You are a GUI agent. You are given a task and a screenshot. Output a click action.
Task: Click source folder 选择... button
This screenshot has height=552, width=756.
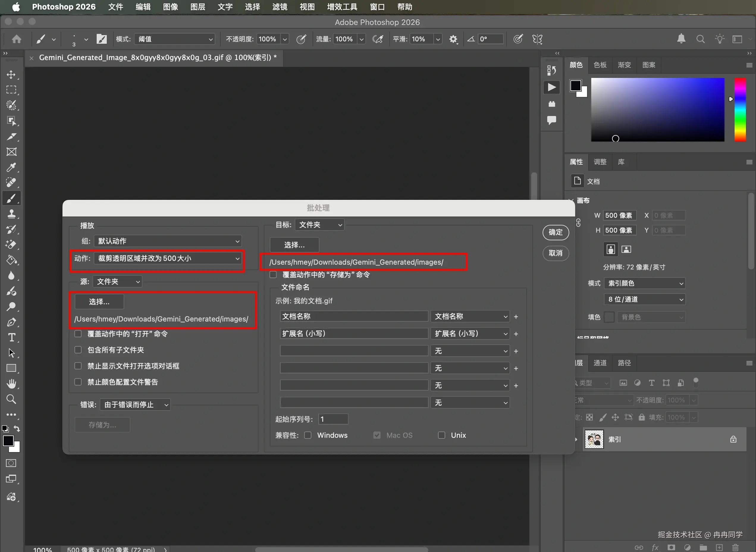tap(99, 302)
